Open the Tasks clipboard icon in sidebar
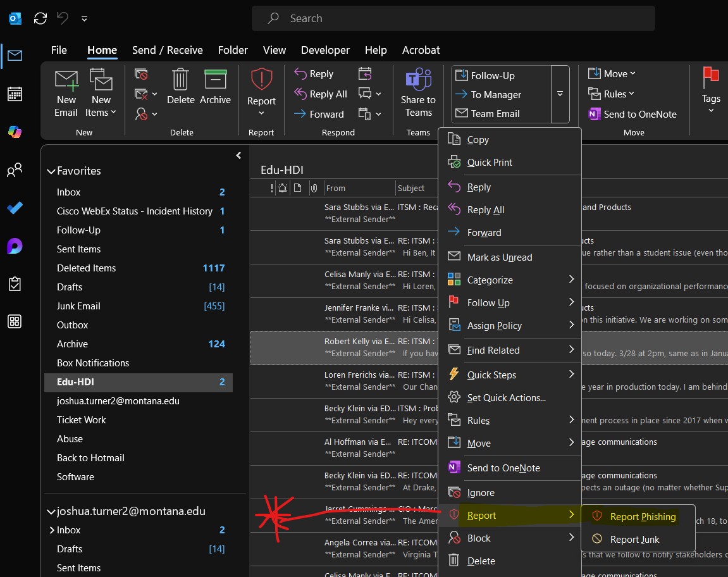728x577 pixels. click(x=15, y=283)
